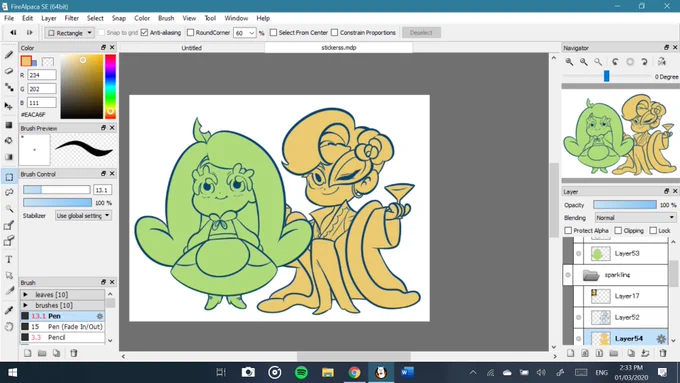Open Stabilizer global setting dropdown
The image size is (680, 383).
point(83,216)
